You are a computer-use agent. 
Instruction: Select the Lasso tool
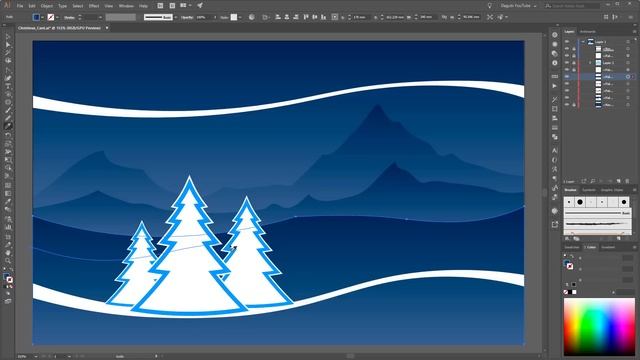point(8,60)
